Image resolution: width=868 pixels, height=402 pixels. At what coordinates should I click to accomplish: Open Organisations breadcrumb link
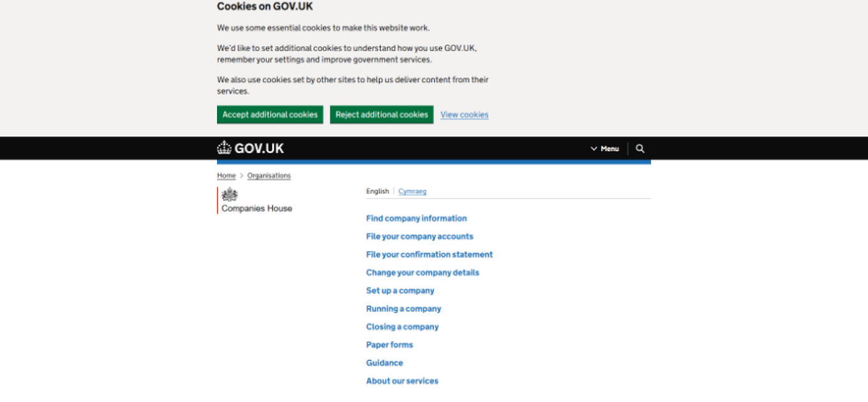pyautogui.click(x=269, y=175)
